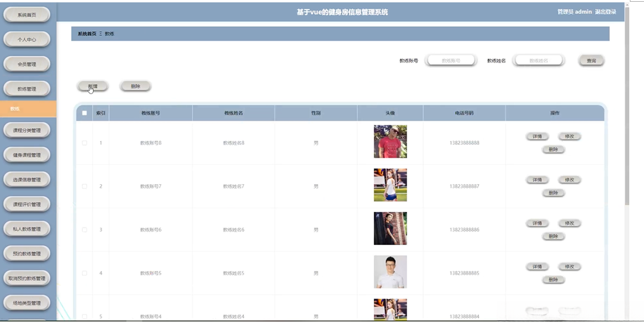The width and height of the screenshot is (644, 322).
Task: Click 修改 for 教练账号5 row
Action: tap(569, 267)
